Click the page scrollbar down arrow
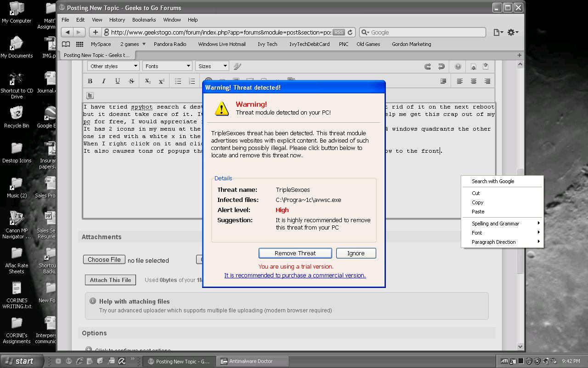 [x=520, y=346]
